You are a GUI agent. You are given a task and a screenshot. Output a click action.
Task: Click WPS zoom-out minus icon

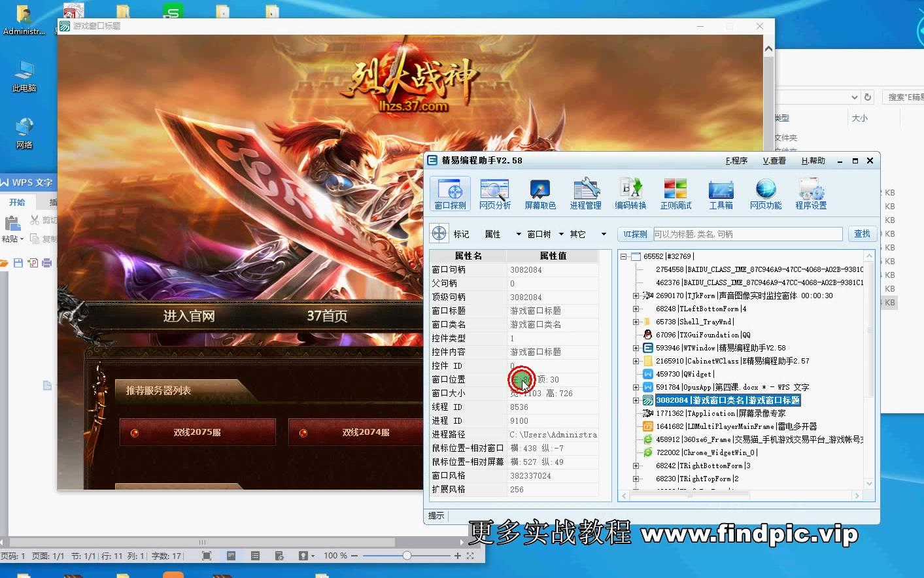click(354, 556)
